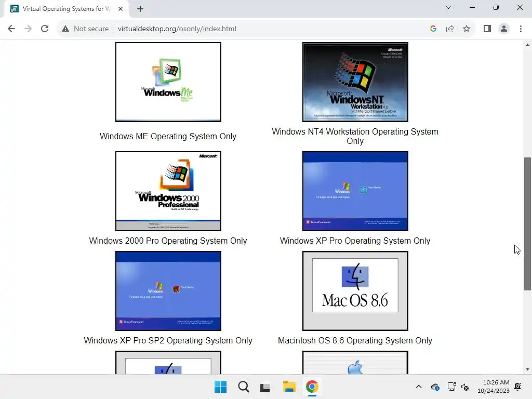Open Chrome side panel
The image size is (532, 399).
487,29
